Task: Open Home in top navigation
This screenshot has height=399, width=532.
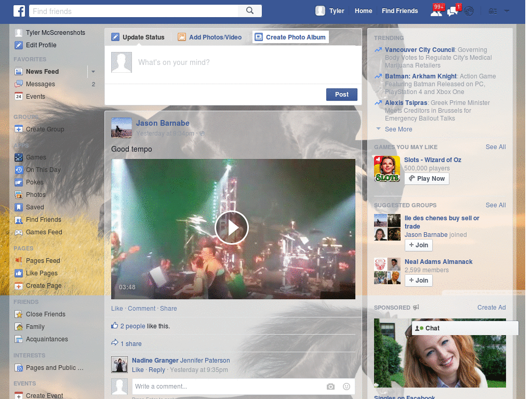Action: coord(363,11)
